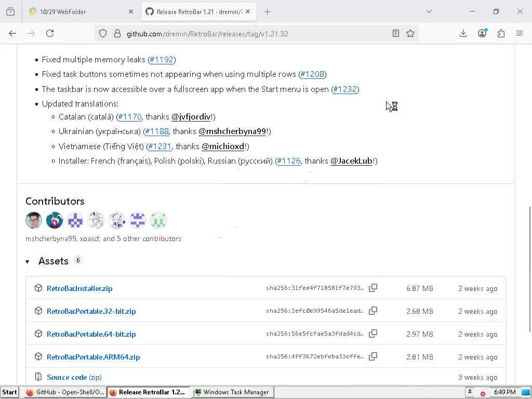Collapse the Assets section triangle
Viewport: 532px width, 399px height.
point(28,262)
